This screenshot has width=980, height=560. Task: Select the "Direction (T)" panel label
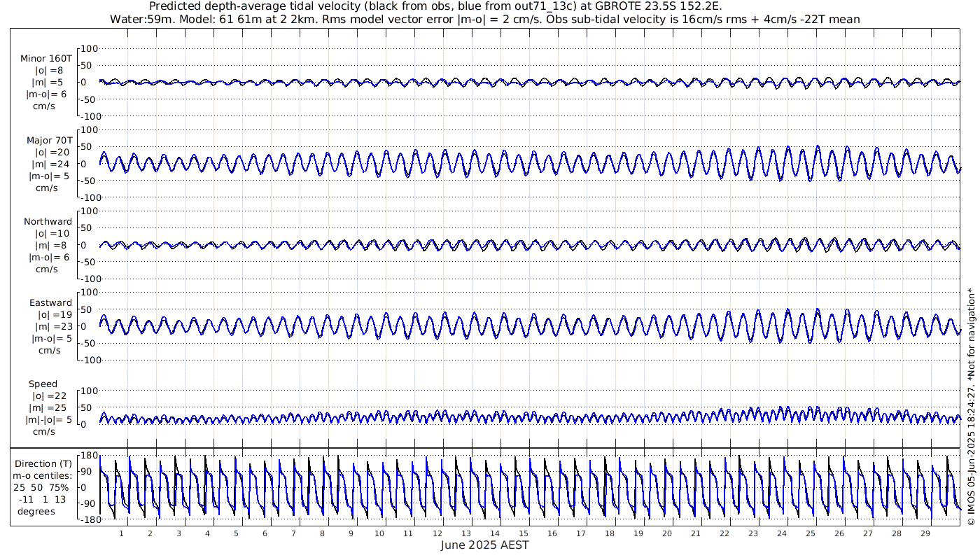[43, 464]
